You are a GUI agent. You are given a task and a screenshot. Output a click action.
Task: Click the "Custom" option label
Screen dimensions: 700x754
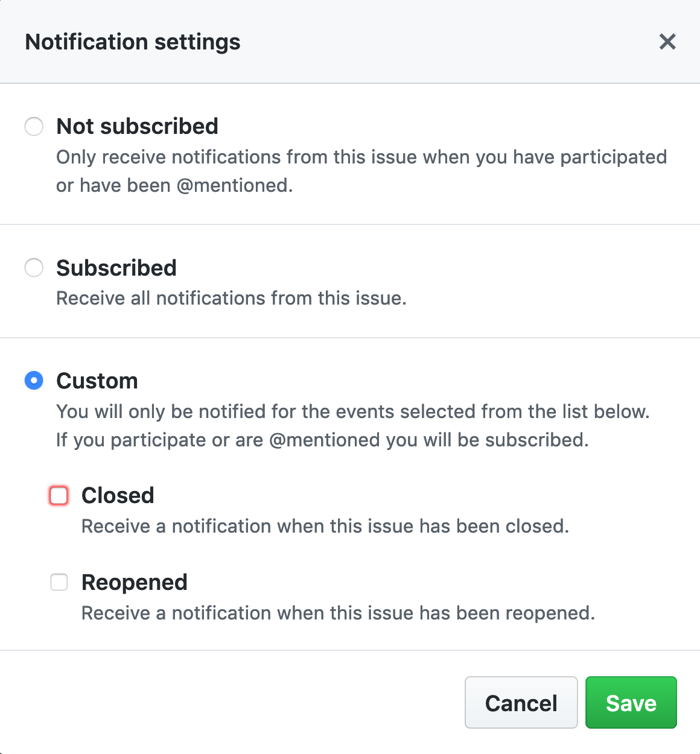tap(97, 381)
